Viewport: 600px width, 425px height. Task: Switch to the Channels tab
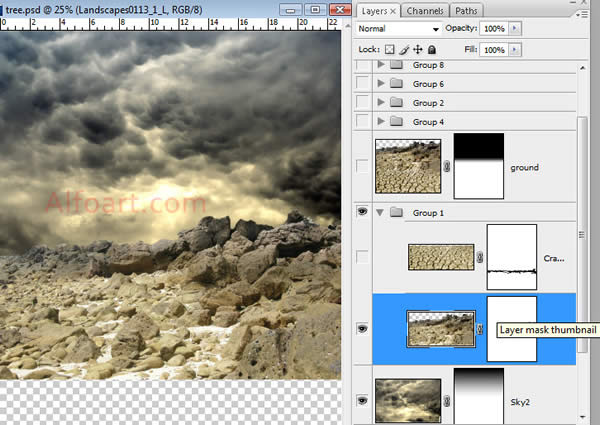pyautogui.click(x=426, y=11)
